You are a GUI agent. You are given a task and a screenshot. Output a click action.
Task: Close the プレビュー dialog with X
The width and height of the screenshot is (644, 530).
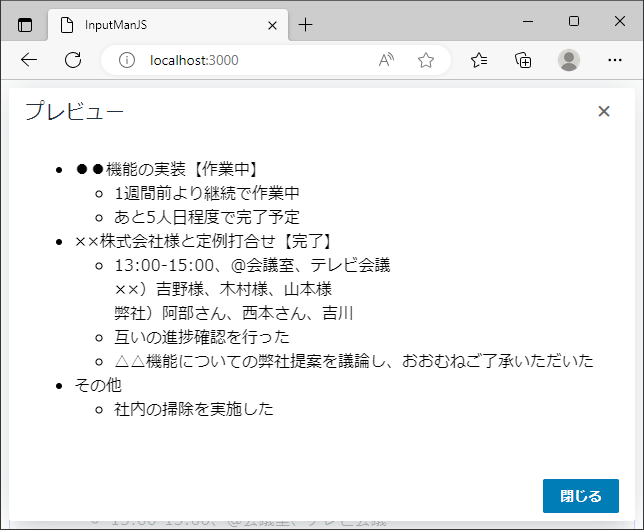(x=604, y=111)
